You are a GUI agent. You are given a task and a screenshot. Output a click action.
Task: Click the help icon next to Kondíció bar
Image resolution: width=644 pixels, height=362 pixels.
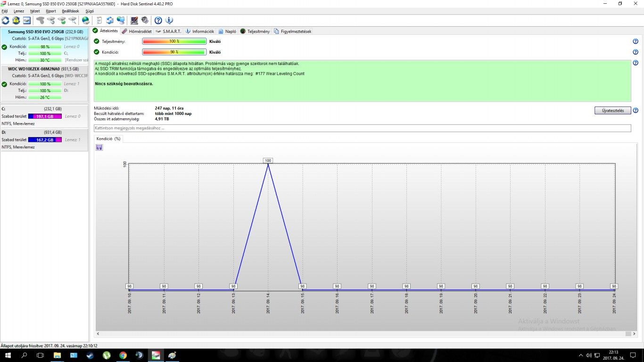[x=636, y=52]
